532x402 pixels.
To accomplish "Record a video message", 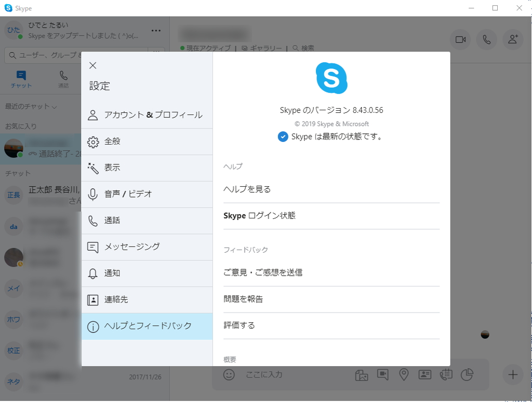I will point(383,374).
